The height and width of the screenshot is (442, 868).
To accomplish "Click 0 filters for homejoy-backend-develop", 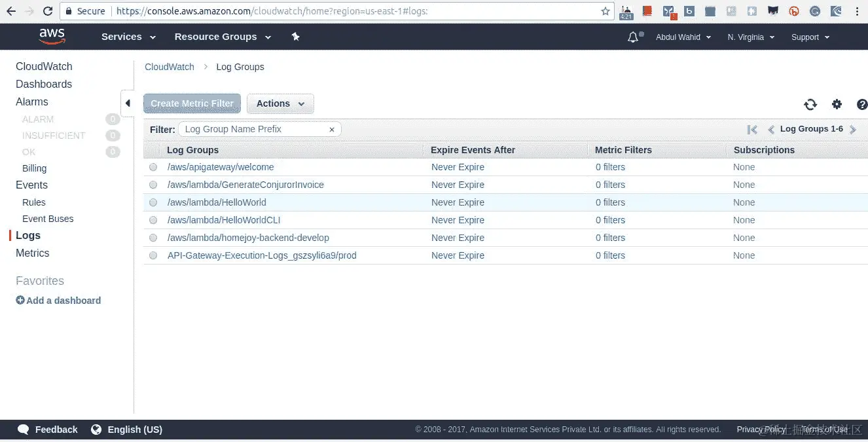I will coord(610,238).
